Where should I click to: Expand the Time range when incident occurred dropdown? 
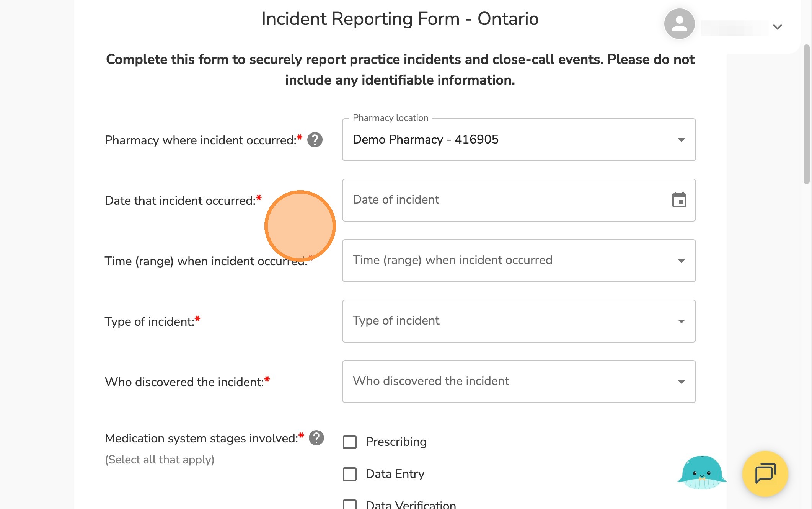click(519, 261)
